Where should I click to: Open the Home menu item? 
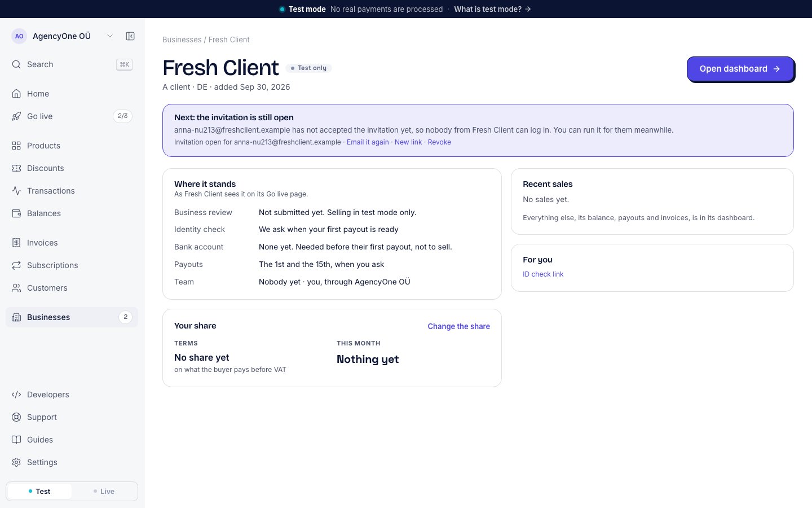[x=72, y=94]
